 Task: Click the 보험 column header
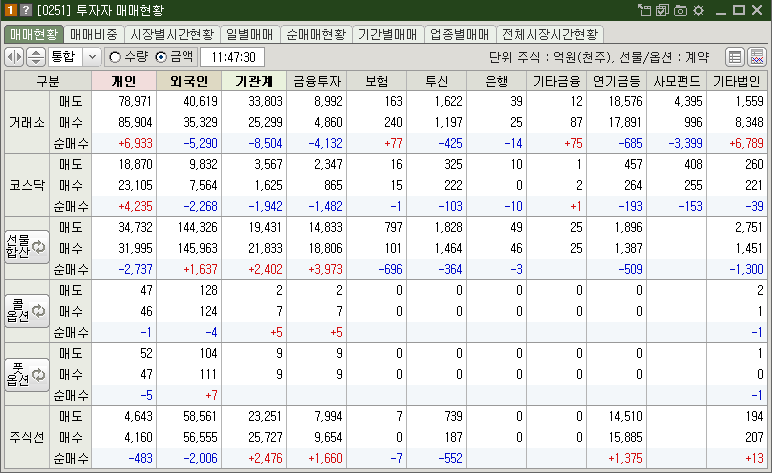click(377, 81)
